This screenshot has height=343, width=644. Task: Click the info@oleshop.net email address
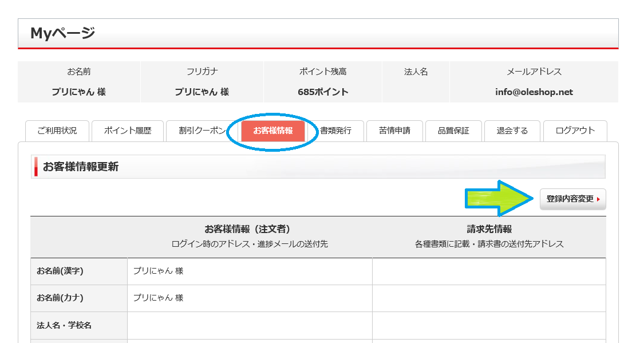(x=534, y=92)
